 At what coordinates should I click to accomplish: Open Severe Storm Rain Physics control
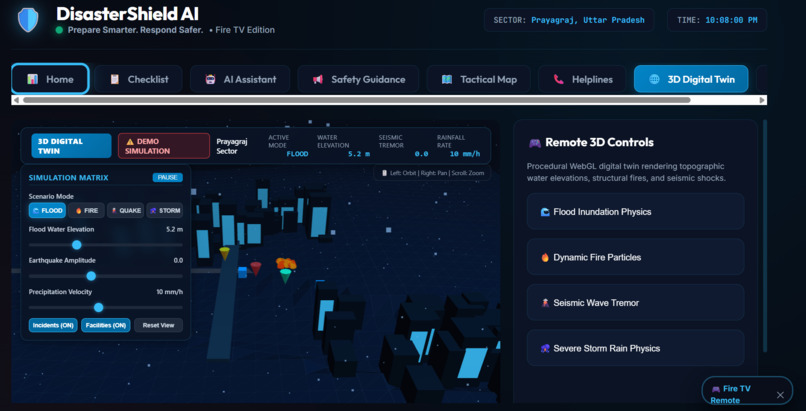(635, 348)
